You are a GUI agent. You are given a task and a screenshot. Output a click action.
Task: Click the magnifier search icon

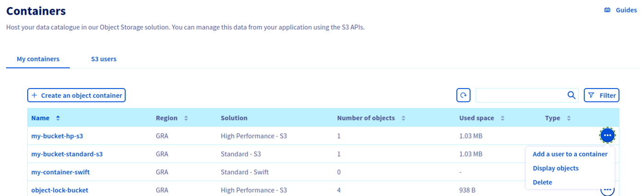click(571, 95)
